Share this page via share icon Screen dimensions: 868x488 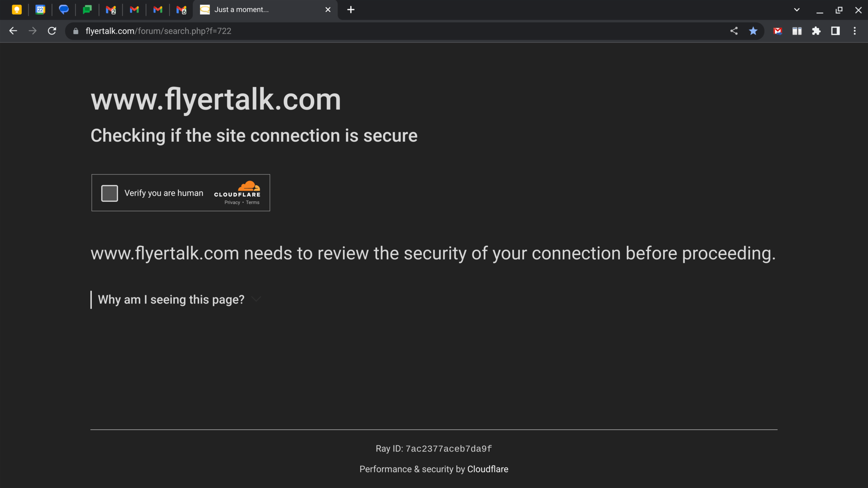(x=734, y=31)
